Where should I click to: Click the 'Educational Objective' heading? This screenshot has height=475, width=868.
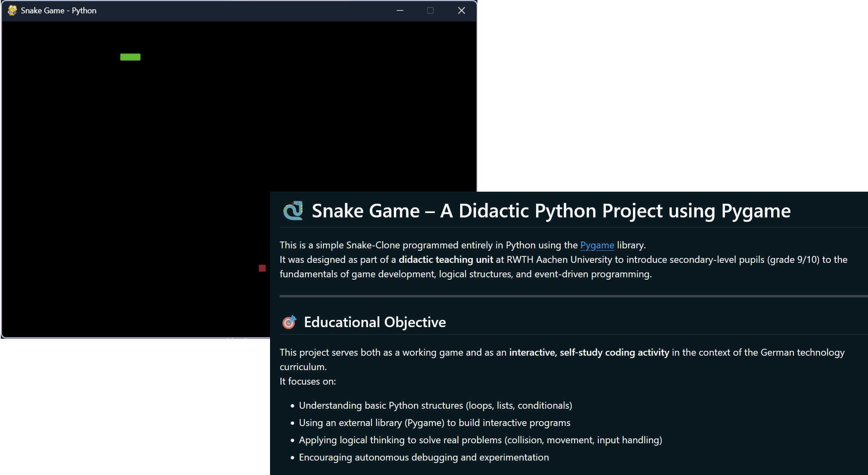pyautogui.click(x=375, y=322)
